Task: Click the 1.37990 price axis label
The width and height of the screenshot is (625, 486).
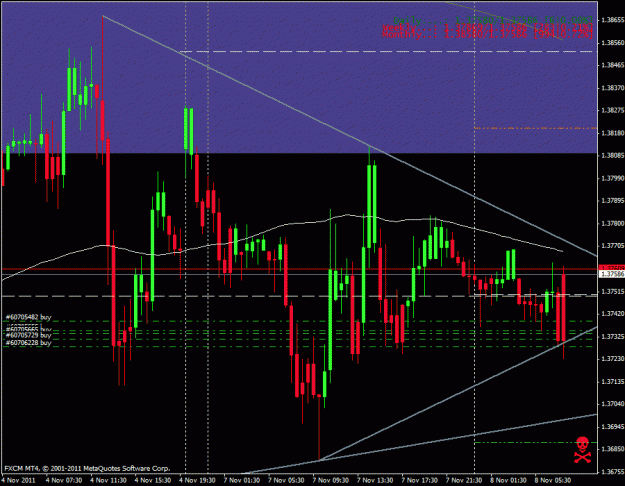Action: (x=613, y=178)
